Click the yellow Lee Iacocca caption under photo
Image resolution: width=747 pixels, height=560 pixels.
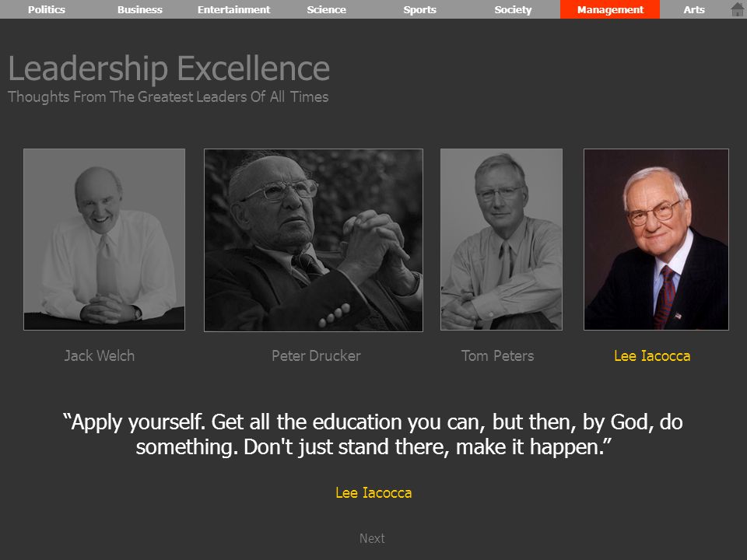coord(652,355)
